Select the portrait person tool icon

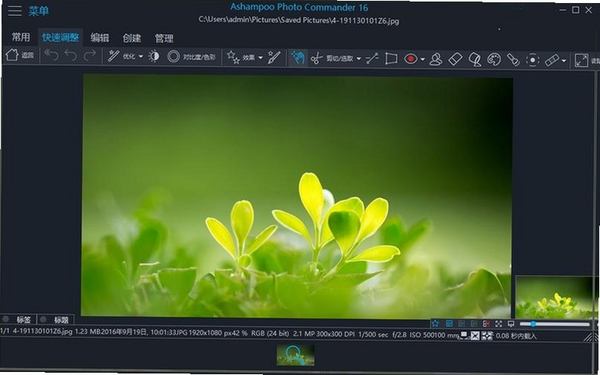435,59
